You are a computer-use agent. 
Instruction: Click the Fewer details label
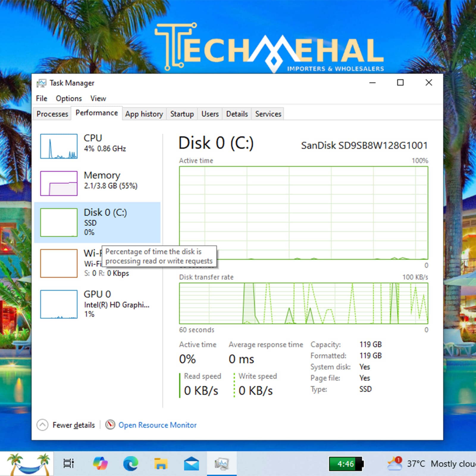[x=74, y=425]
